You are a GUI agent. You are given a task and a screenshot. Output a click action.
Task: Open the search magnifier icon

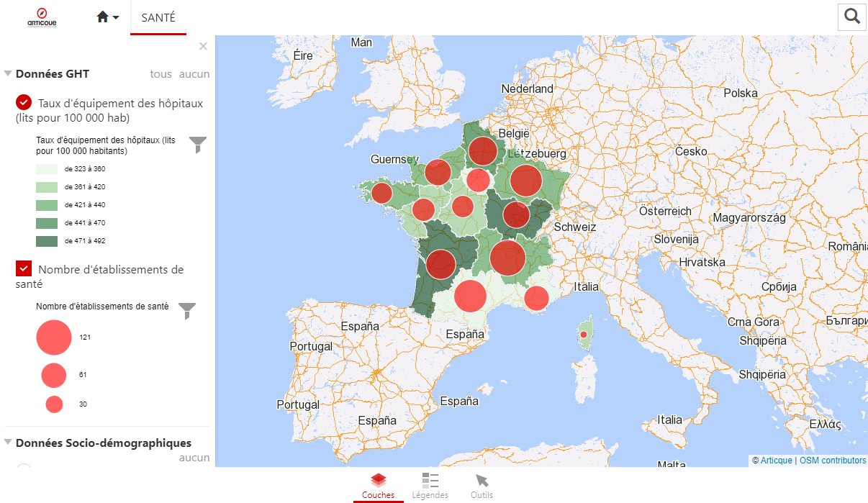coord(852,17)
